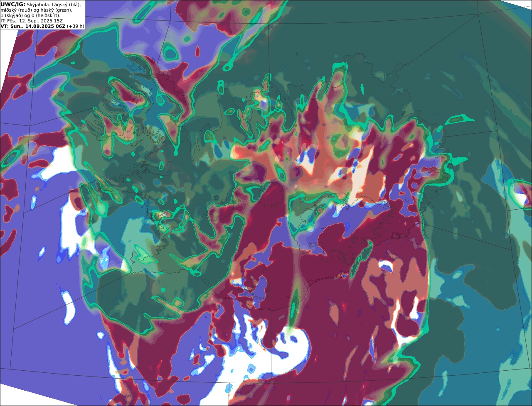Click the '(+39 h)' forecast offset text

point(76,26)
